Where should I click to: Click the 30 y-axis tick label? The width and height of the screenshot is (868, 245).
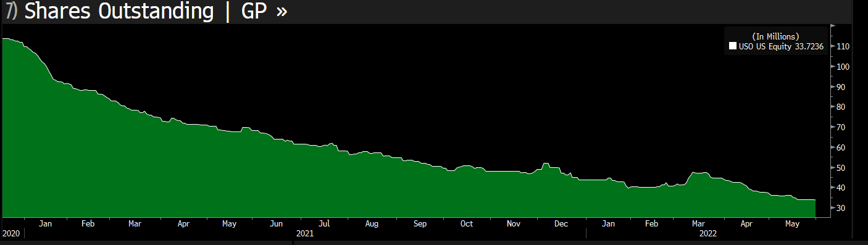click(x=841, y=208)
